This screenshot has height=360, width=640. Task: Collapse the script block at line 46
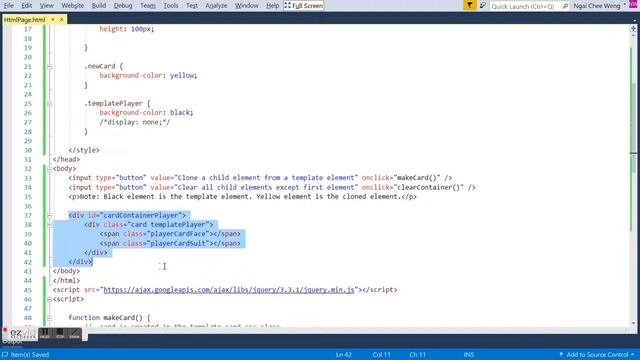coord(49,299)
